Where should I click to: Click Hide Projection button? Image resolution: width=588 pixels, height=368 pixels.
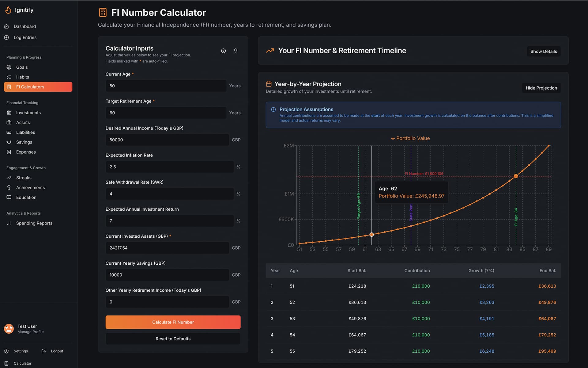(541, 88)
